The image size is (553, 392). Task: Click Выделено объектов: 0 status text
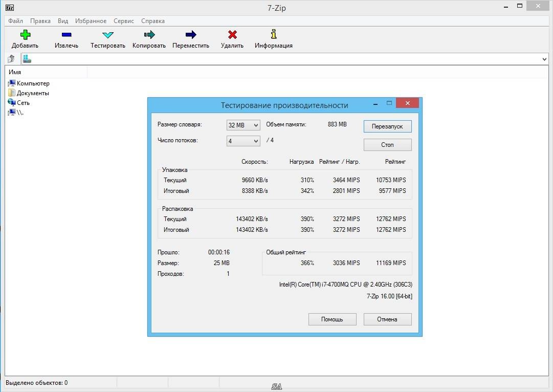point(37,383)
